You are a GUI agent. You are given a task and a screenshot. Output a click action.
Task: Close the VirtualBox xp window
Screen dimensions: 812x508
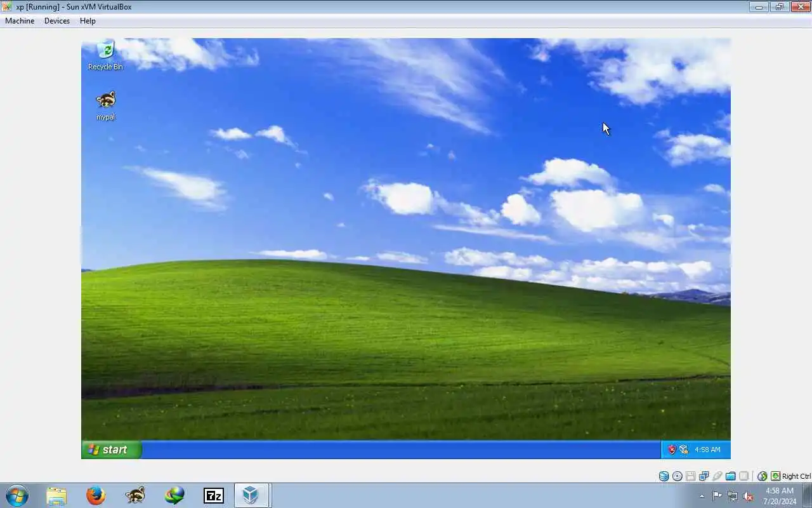point(799,7)
